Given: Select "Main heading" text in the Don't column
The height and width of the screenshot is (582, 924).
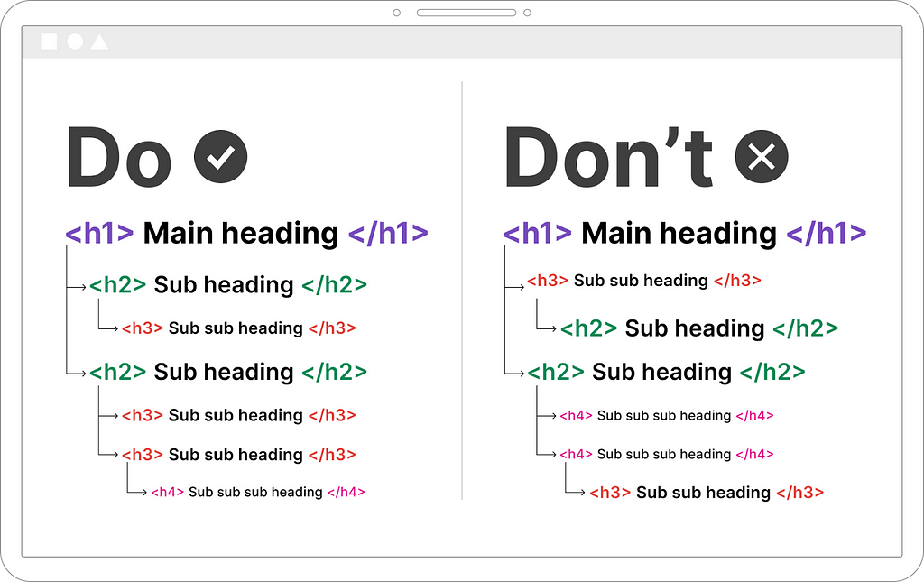Looking at the screenshot, I should click(x=679, y=234).
